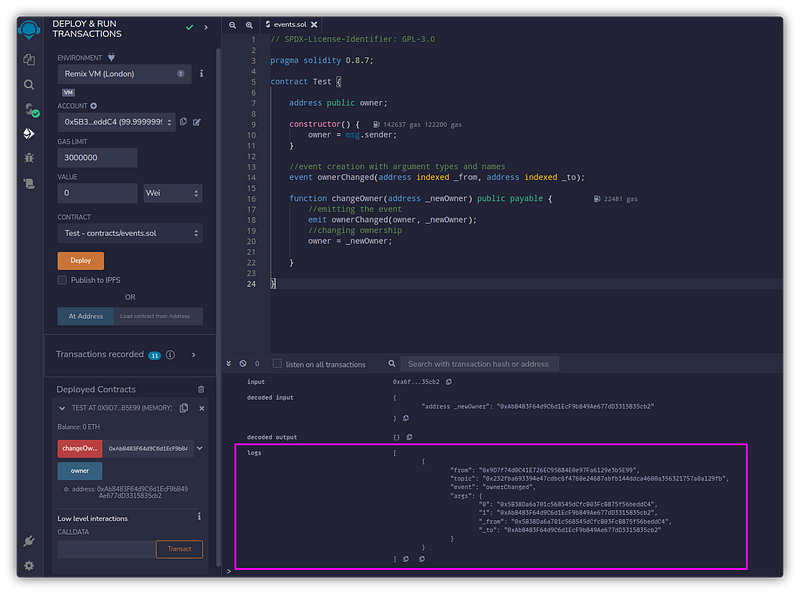This screenshot has width=800, height=594.
Task: Open the File Explorer sidebar icon
Action: point(29,60)
